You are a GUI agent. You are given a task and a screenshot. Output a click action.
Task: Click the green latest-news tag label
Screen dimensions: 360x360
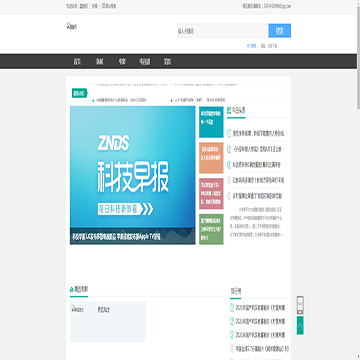[80, 93]
